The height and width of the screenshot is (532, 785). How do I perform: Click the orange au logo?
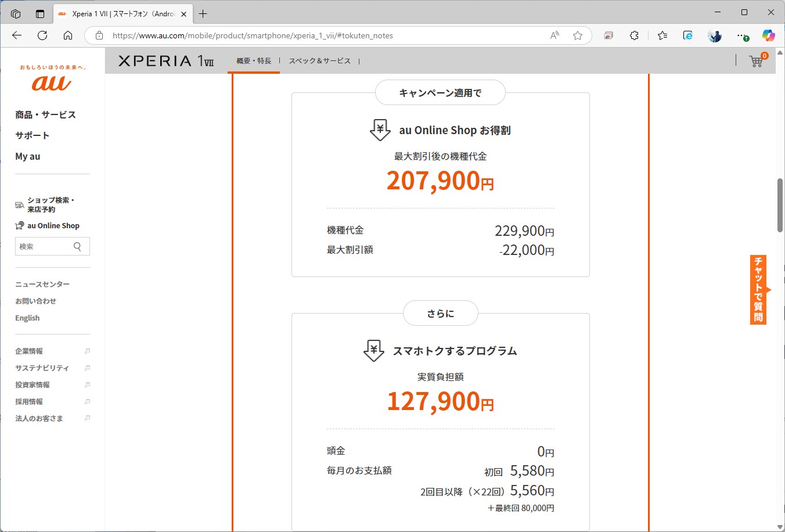click(51, 83)
